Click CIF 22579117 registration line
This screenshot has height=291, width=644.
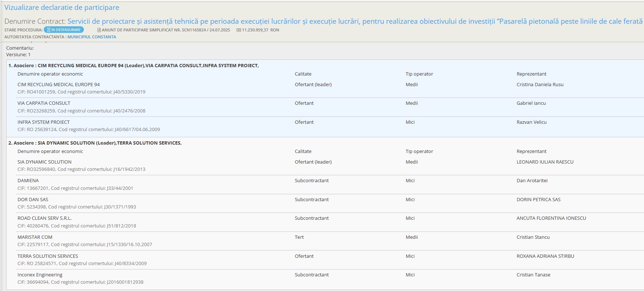coord(85,245)
